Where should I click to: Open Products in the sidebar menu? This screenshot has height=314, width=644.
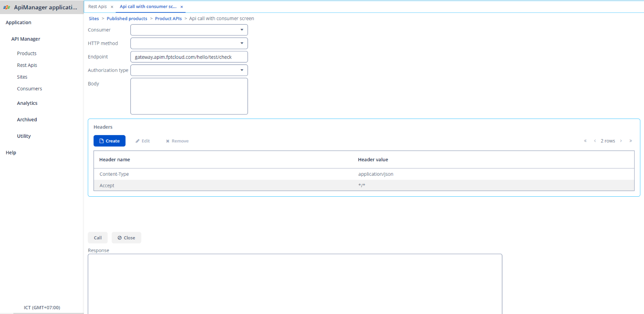tap(27, 53)
